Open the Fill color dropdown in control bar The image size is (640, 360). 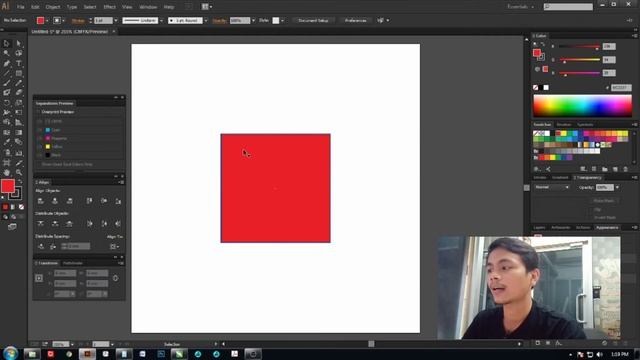(x=47, y=20)
